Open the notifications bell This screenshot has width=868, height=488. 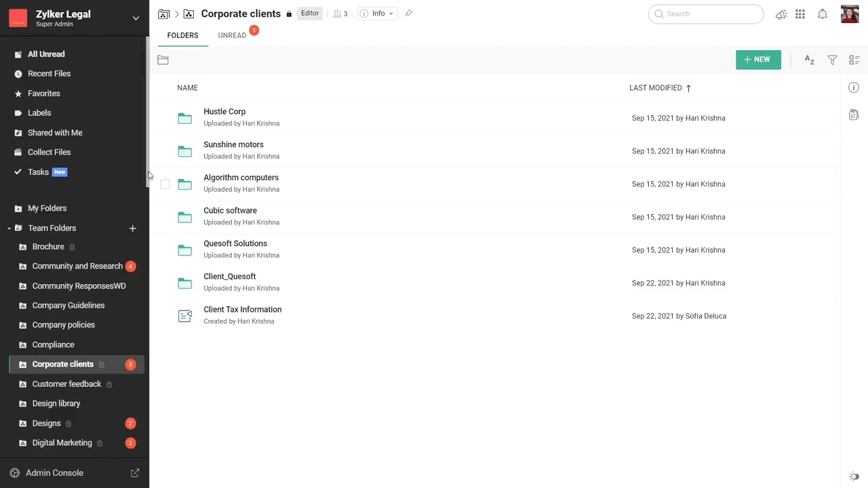point(823,14)
